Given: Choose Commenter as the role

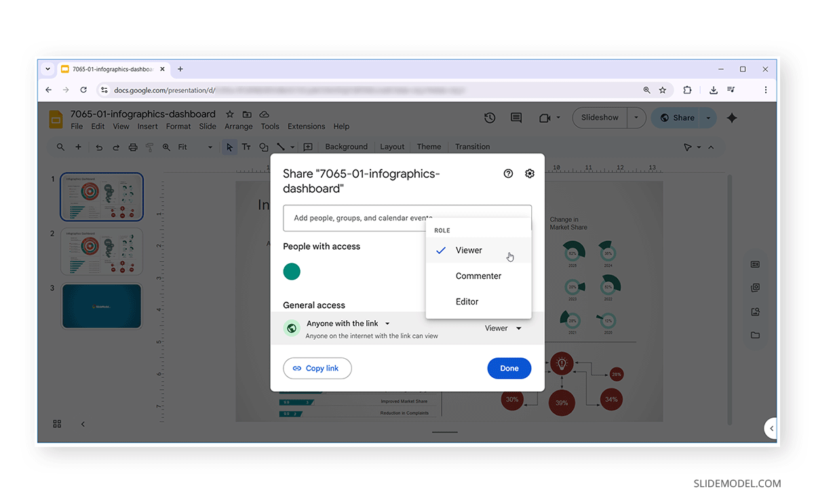Looking at the screenshot, I should click(478, 275).
